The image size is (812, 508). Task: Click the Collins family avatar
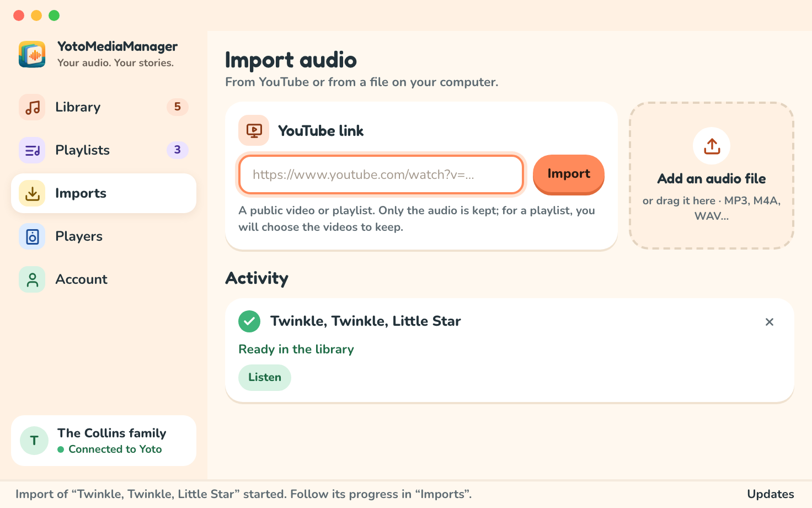tap(34, 441)
